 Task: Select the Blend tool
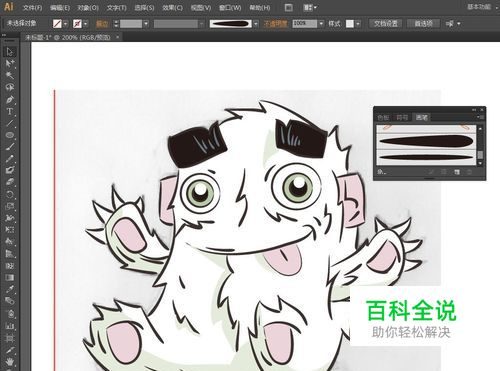pos(10,301)
